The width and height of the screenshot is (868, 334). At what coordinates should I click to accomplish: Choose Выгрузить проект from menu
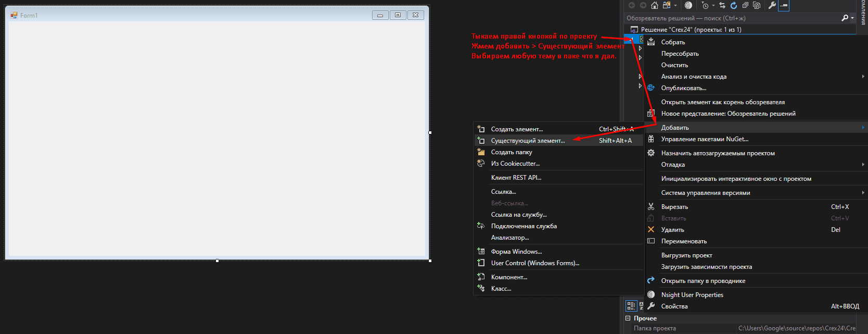(x=686, y=255)
